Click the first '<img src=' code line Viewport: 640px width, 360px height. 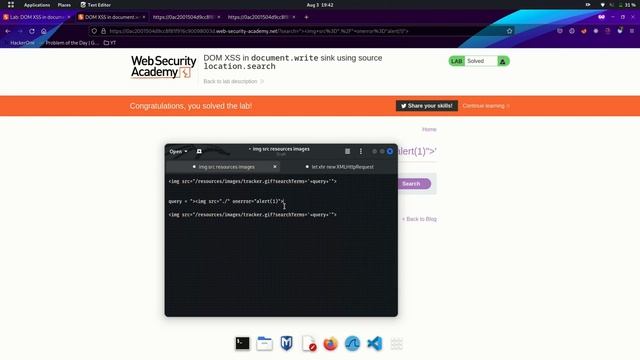tap(252, 181)
